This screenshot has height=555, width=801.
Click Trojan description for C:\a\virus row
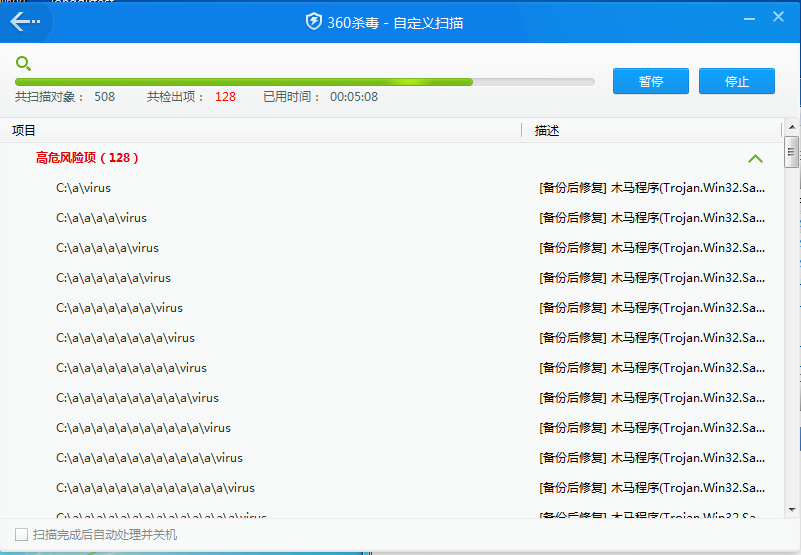pyautogui.click(x=652, y=188)
